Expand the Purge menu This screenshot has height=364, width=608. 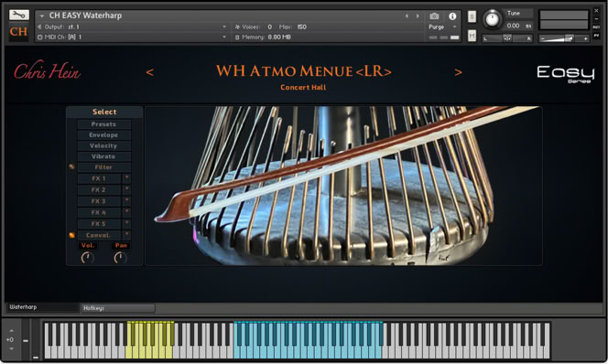coord(443,27)
